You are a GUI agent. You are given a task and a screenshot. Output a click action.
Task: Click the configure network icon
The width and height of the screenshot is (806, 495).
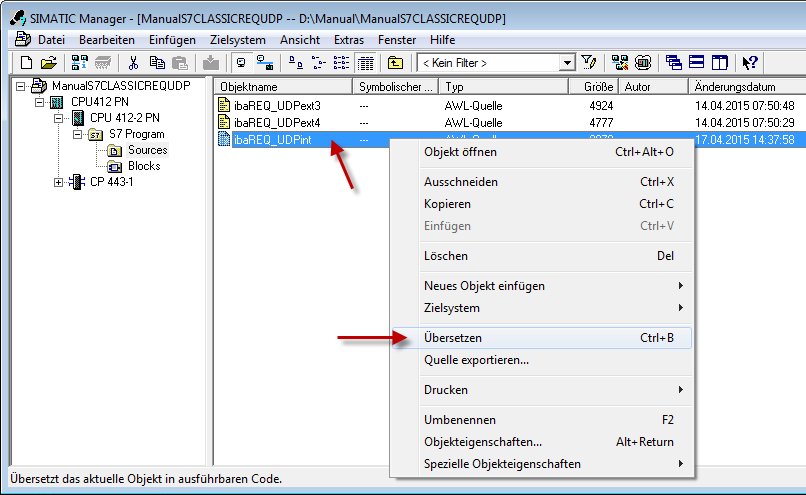point(619,63)
